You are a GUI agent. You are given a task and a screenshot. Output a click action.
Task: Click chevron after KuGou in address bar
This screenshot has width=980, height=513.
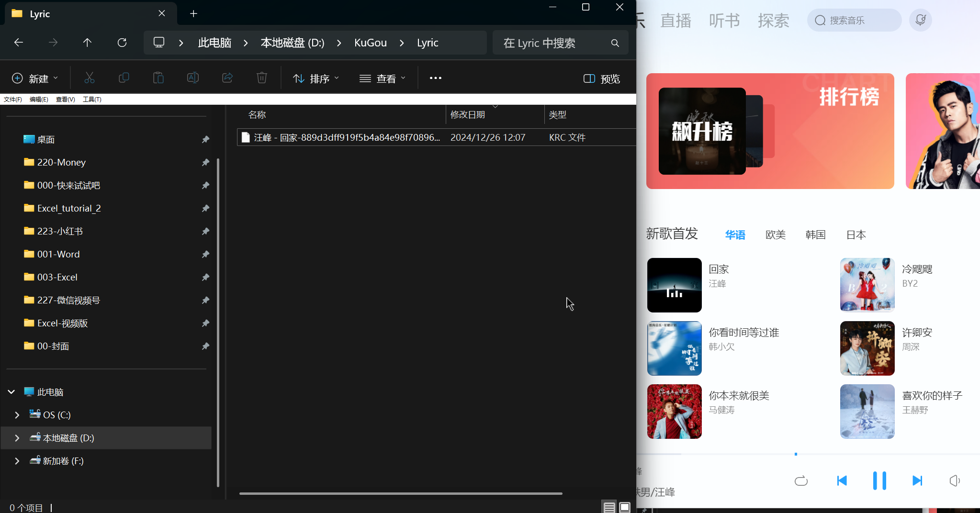402,43
